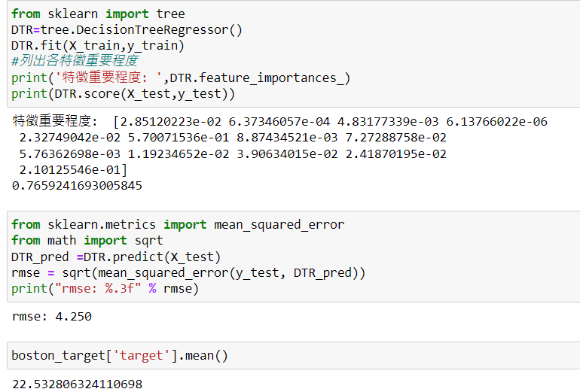The width and height of the screenshot is (580, 392).
Task: Click the line DTR_pred =DTR.predict(X_test)
Action: click(116, 257)
